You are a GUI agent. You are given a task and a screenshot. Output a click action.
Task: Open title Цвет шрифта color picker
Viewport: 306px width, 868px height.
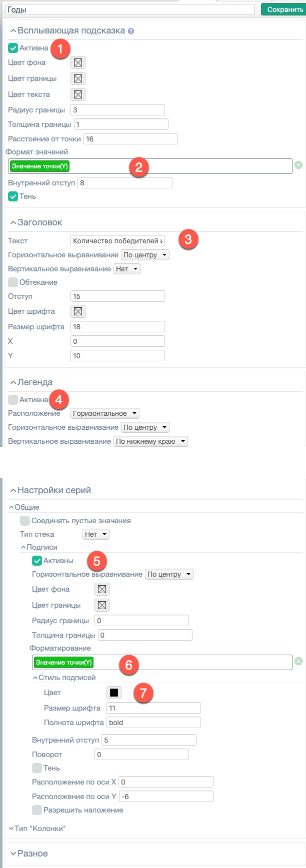pos(78,311)
